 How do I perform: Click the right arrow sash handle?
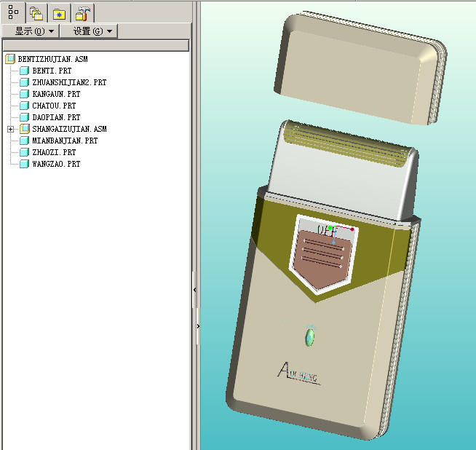(x=198, y=326)
